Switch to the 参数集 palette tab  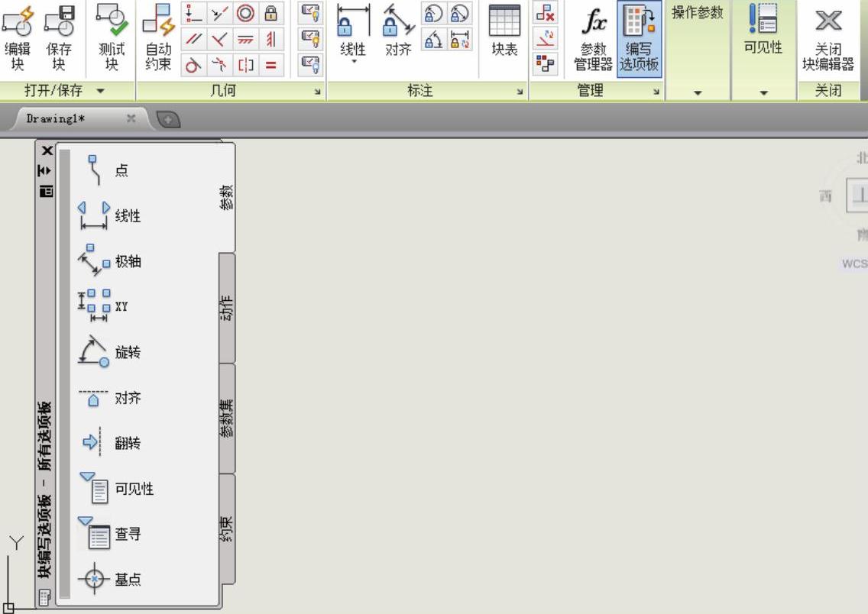227,418
